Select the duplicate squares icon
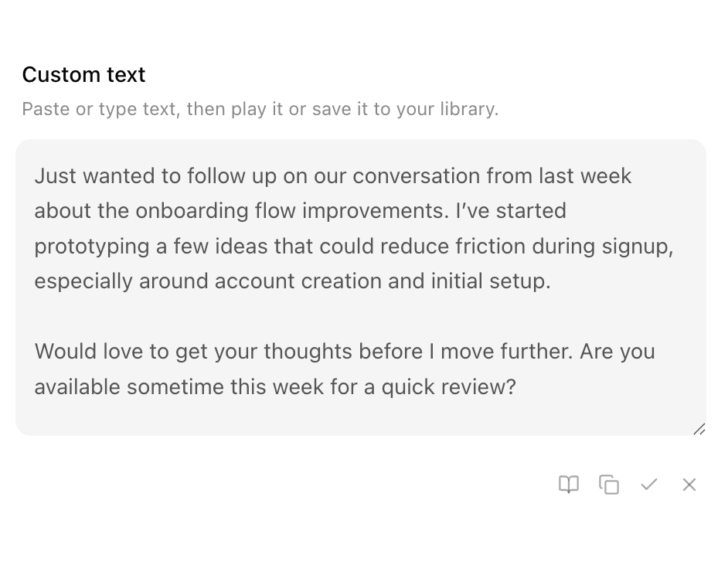Viewport: 728px width, 575px height. [609, 485]
